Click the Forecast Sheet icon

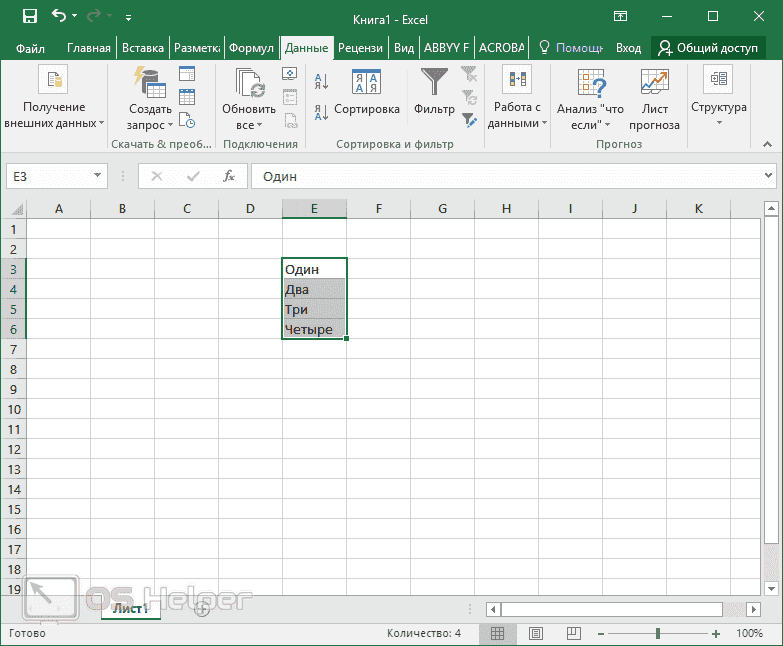click(654, 83)
